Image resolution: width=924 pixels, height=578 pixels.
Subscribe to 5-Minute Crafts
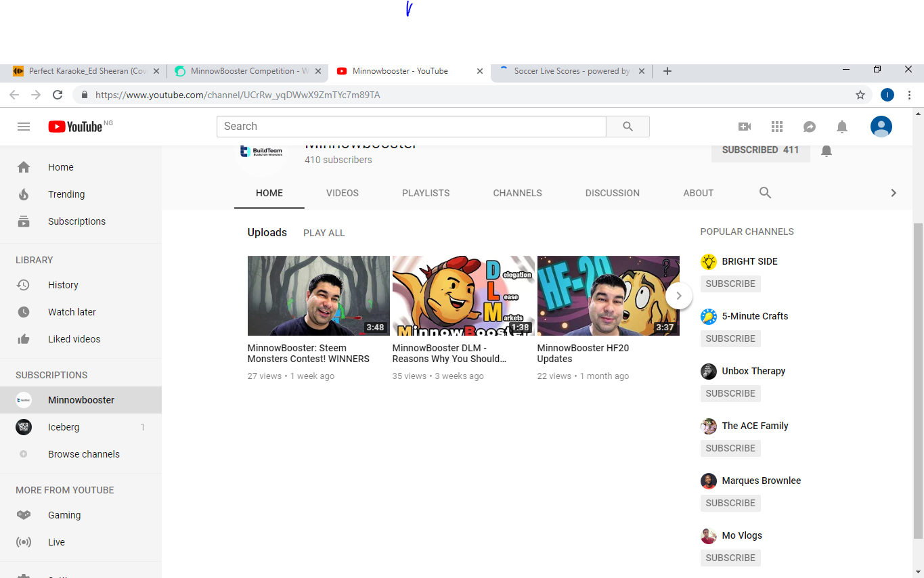730,338
